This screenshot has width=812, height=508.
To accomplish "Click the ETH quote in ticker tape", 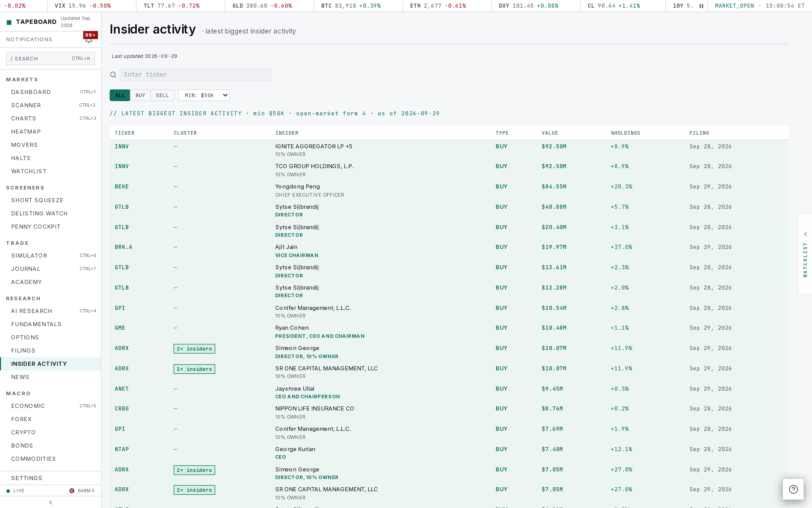I will 438,6.
